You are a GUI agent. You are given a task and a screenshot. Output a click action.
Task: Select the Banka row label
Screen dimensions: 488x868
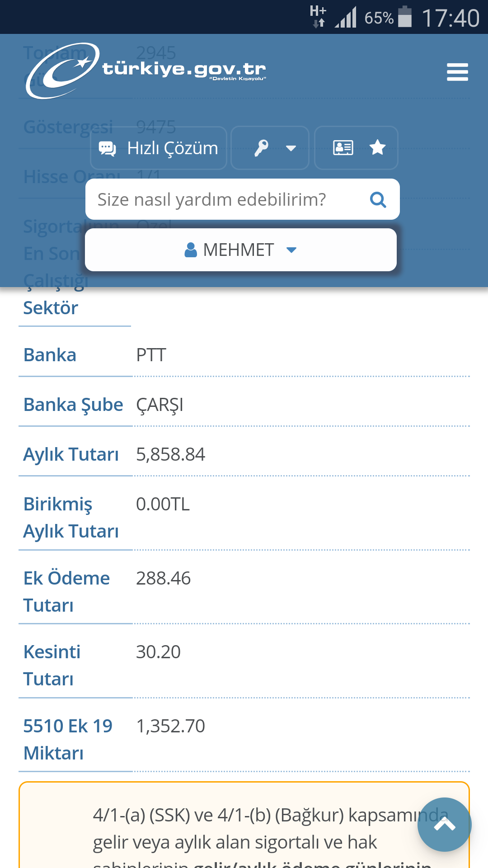[x=50, y=355]
